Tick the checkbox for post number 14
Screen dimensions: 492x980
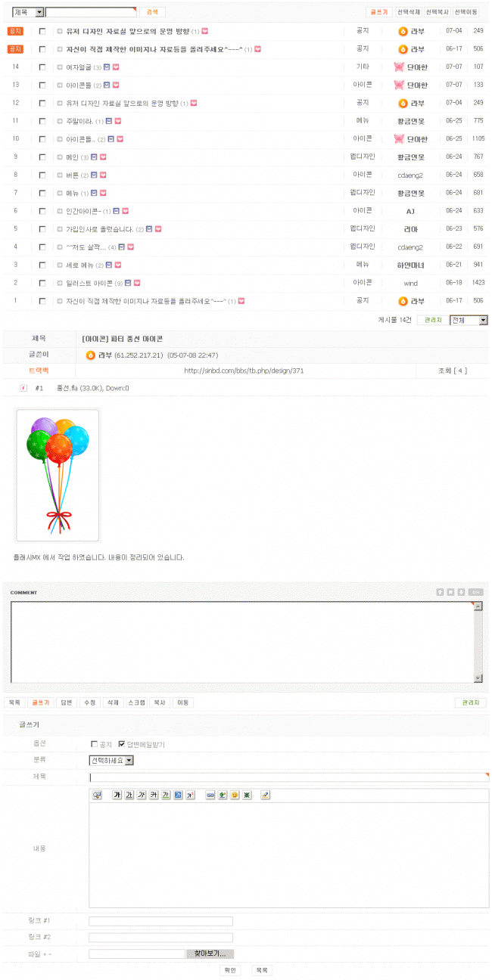pos(42,67)
